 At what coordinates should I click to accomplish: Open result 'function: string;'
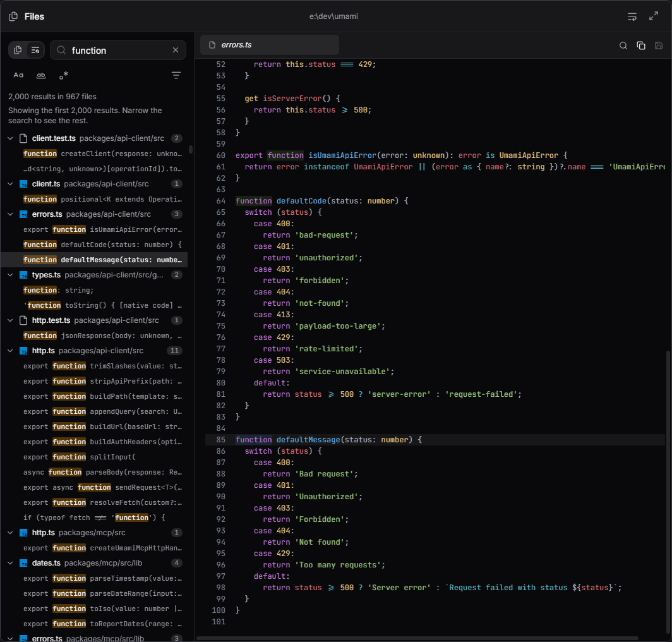tap(94, 290)
